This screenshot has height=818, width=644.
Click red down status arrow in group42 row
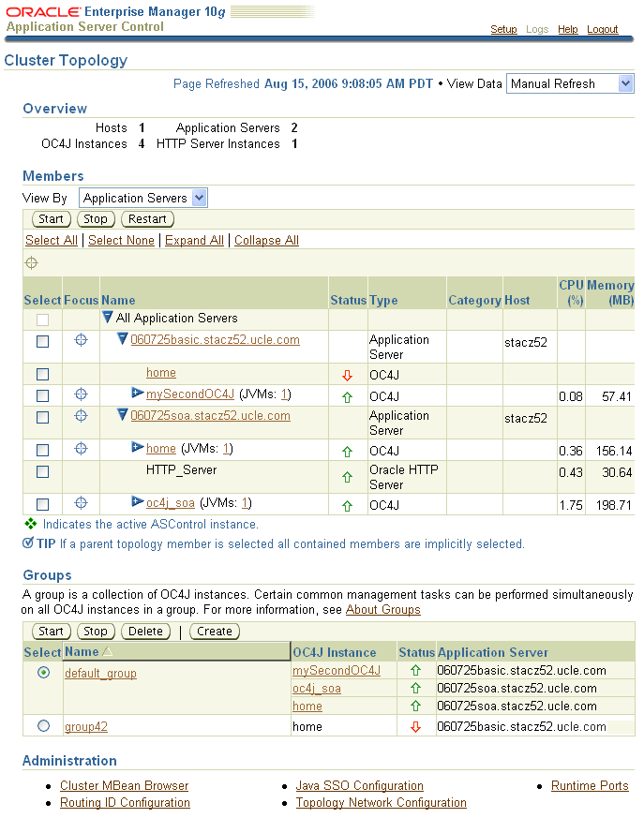[x=415, y=727]
